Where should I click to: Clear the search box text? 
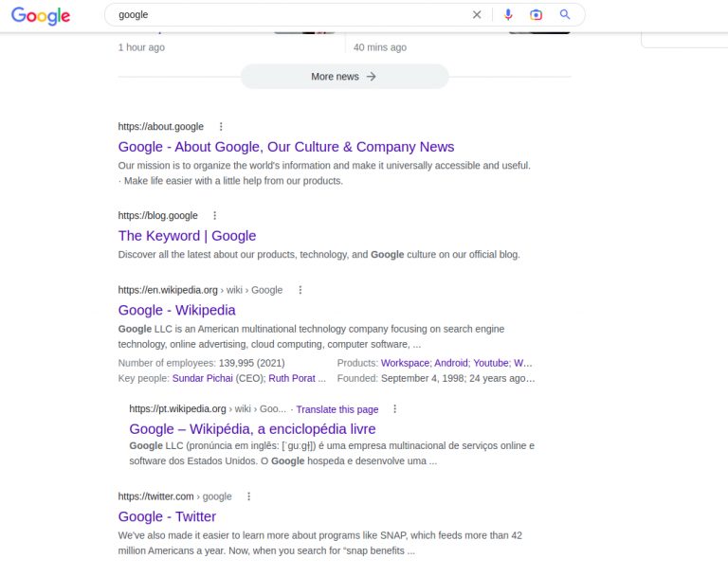tap(477, 15)
